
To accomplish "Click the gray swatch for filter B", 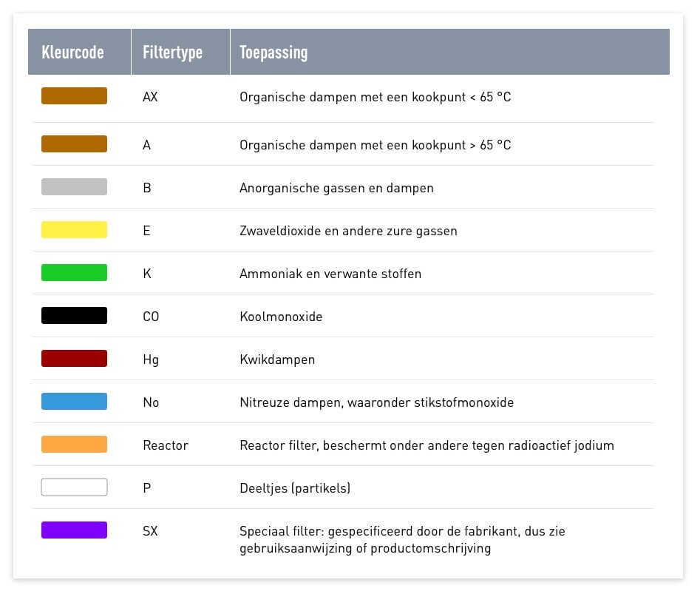I will coord(74,187).
